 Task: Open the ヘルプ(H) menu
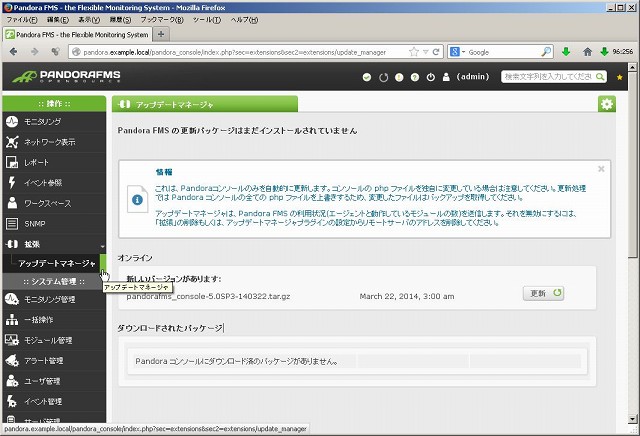point(244,20)
